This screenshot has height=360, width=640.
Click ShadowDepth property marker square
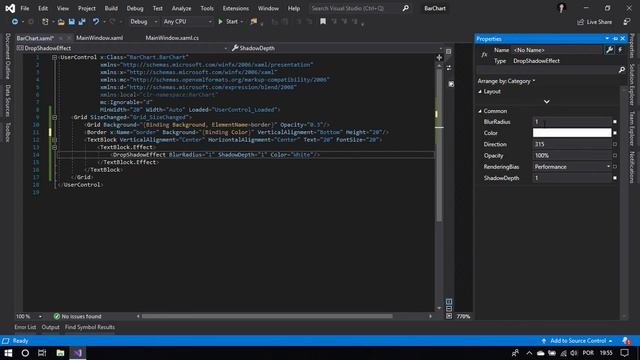pos(615,178)
